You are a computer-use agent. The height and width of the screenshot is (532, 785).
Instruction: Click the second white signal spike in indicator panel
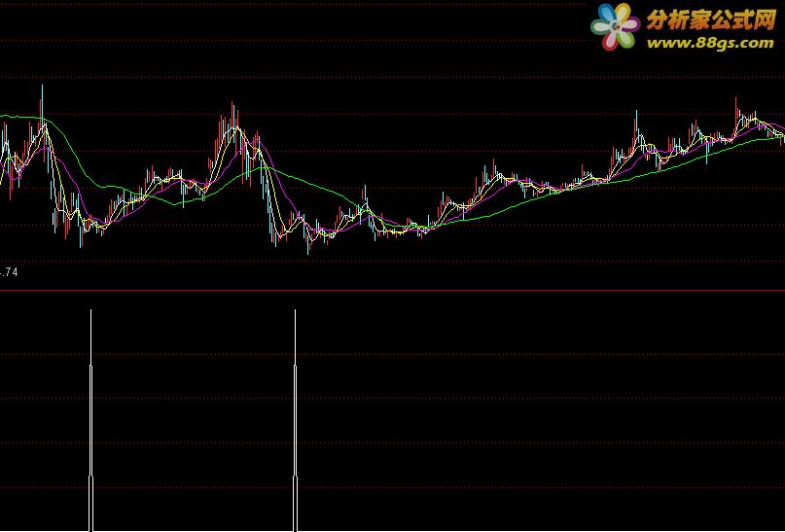tap(295, 420)
